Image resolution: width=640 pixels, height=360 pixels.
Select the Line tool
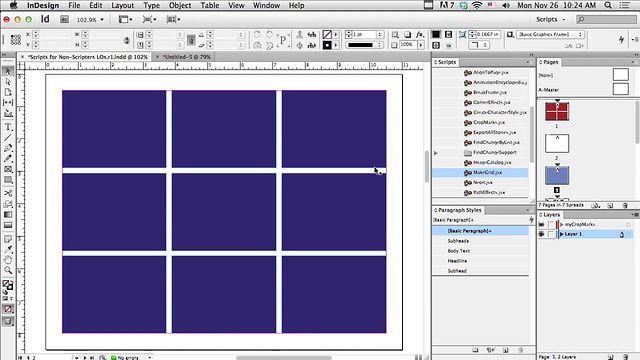8,138
